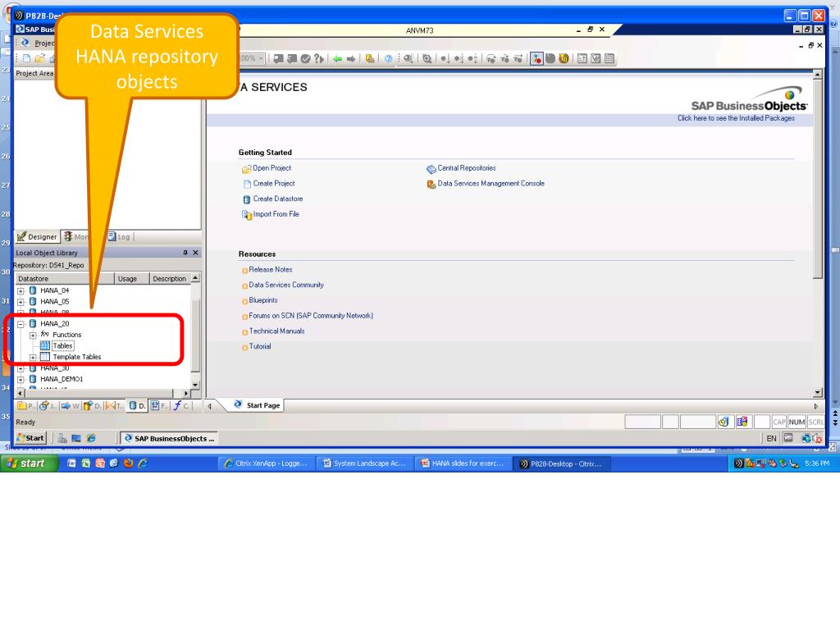Viewport: 840px width, 630px height.
Task: Click the Create Datastore link
Action: (278, 199)
